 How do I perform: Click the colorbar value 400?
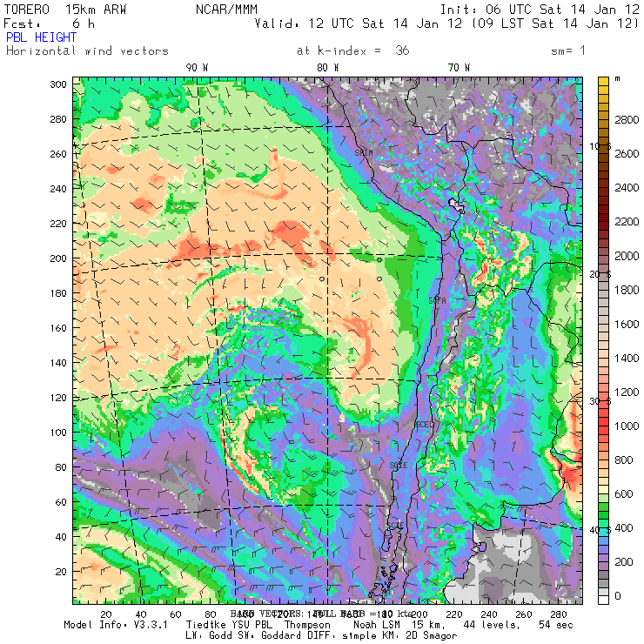tap(624, 527)
